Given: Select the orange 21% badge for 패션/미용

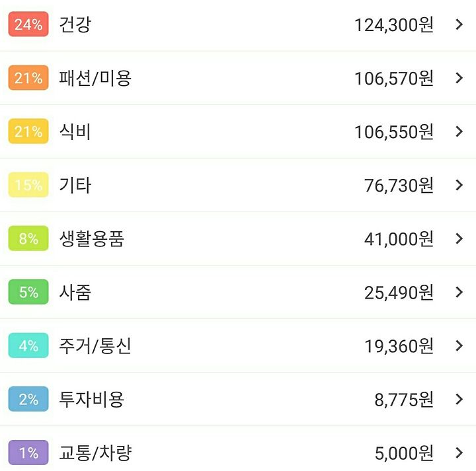Looking at the screenshot, I should click(28, 78).
